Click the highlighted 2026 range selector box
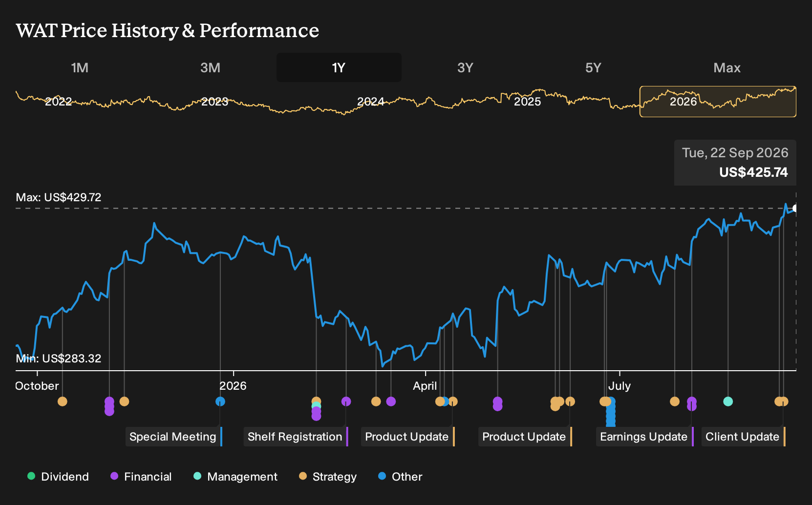Viewport: 812px width, 505px height. 718,102
